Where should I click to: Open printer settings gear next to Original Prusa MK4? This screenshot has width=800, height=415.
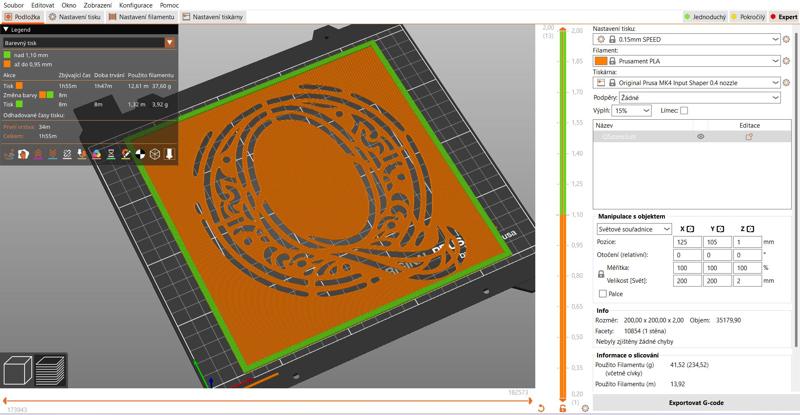tap(786, 83)
